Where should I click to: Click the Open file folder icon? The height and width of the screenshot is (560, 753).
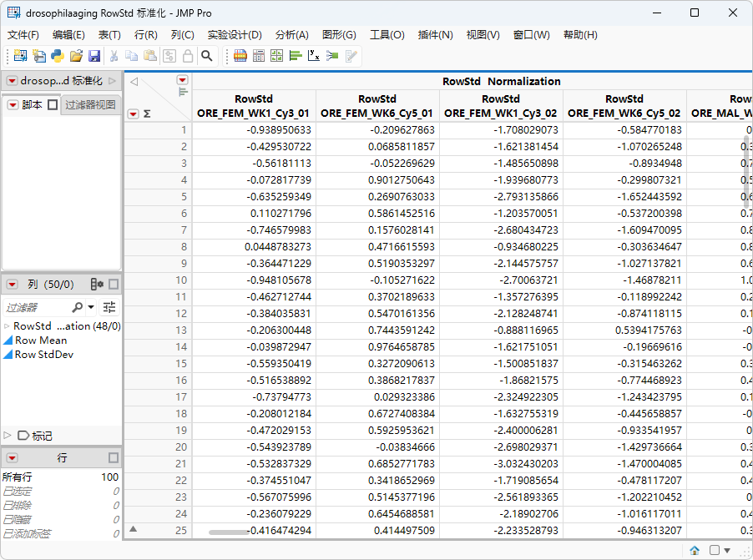[x=76, y=56]
